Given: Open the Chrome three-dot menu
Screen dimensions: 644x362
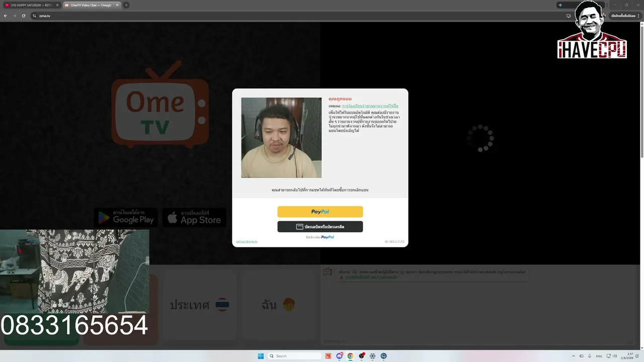Looking at the screenshot, I should pyautogui.click(x=638, y=16).
